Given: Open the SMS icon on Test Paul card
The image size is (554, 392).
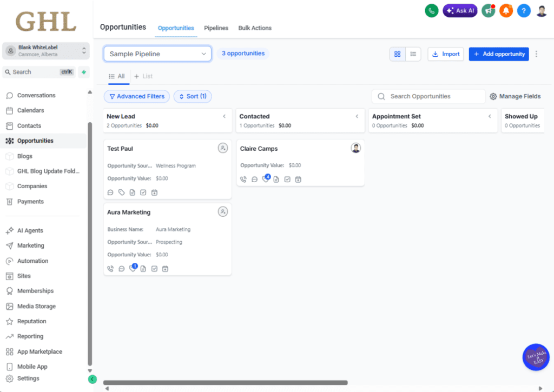Looking at the screenshot, I should click(x=110, y=192).
